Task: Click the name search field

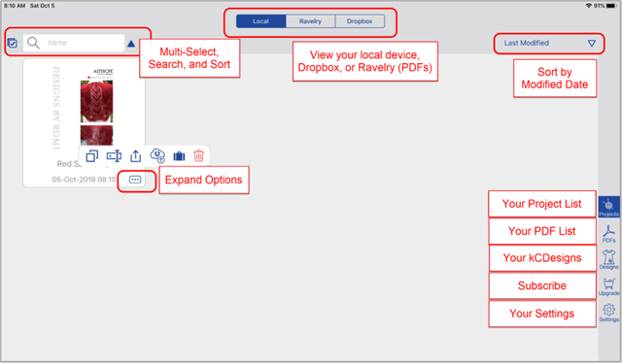Action: (x=74, y=43)
